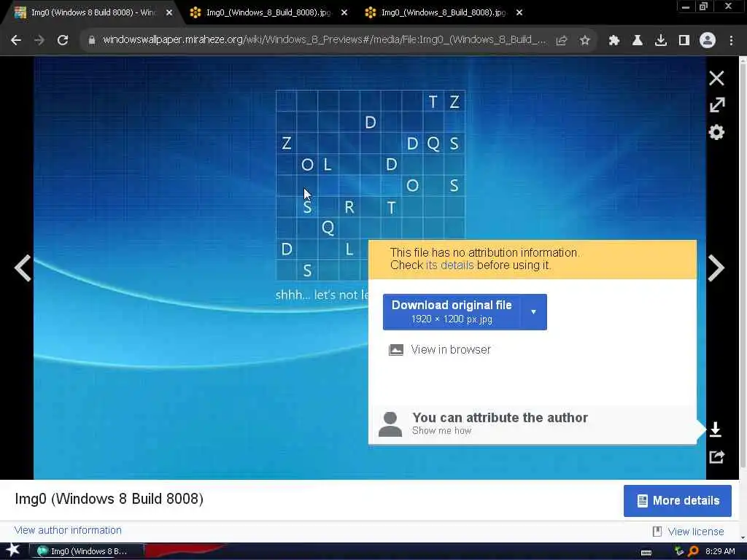Select View in browser option
This screenshot has height=560, width=747.
pyautogui.click(x=440, y=349)
